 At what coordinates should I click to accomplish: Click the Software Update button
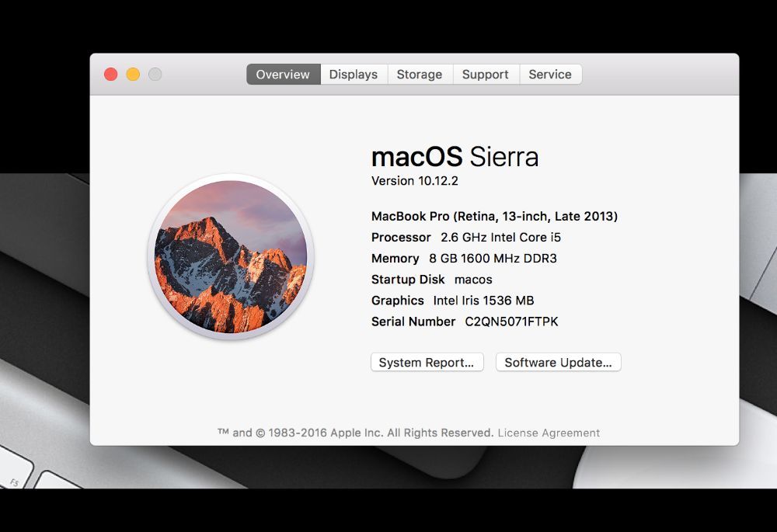click(x=558, y=362)
